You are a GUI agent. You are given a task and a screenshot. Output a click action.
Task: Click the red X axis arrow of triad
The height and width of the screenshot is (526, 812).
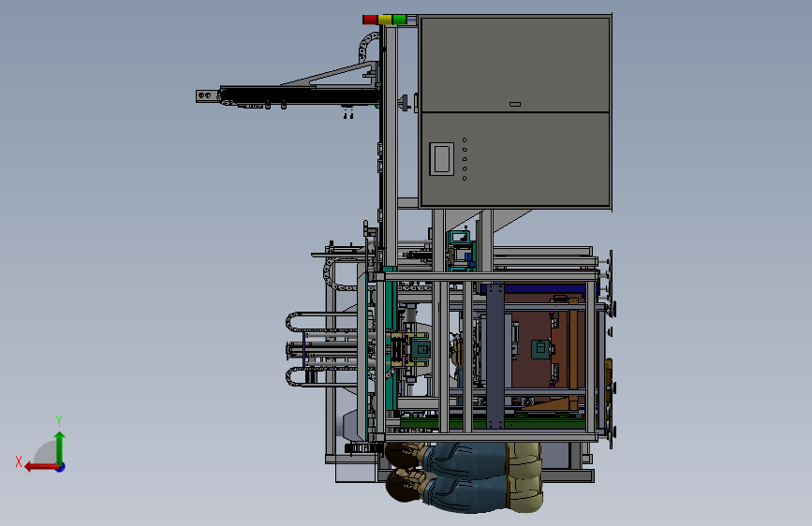point(41,467)
